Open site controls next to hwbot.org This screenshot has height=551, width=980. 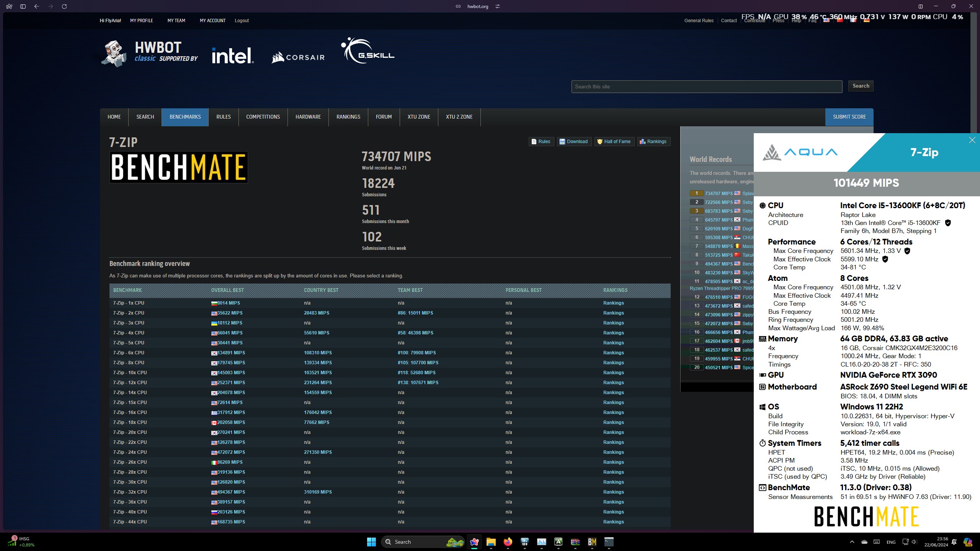tap(498, 7)
